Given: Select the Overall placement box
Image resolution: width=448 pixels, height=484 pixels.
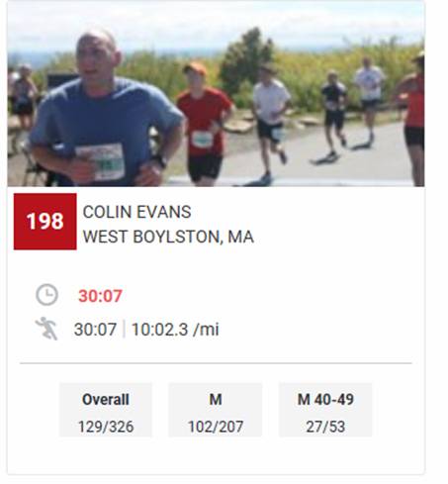Looking at the screenshot, I should click(x=106, y=410).
